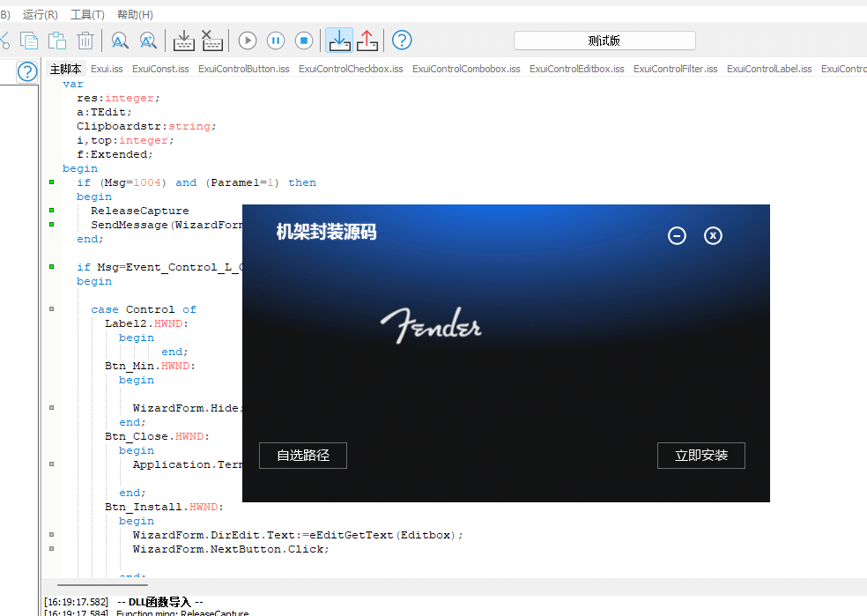Click the export/upload arrow icon
This screenshot has width=867, height=616.
367,40
